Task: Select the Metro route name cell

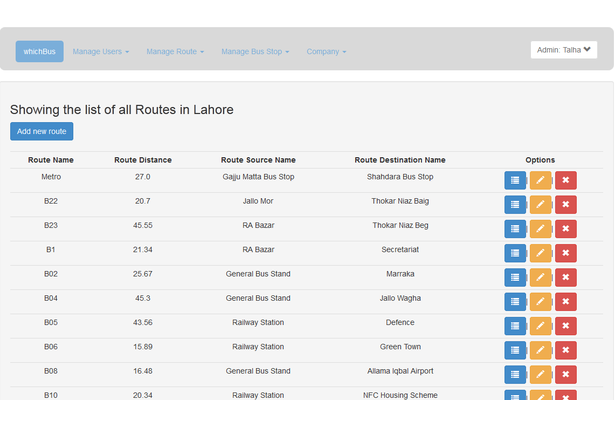Action: [x=51, y=177]
